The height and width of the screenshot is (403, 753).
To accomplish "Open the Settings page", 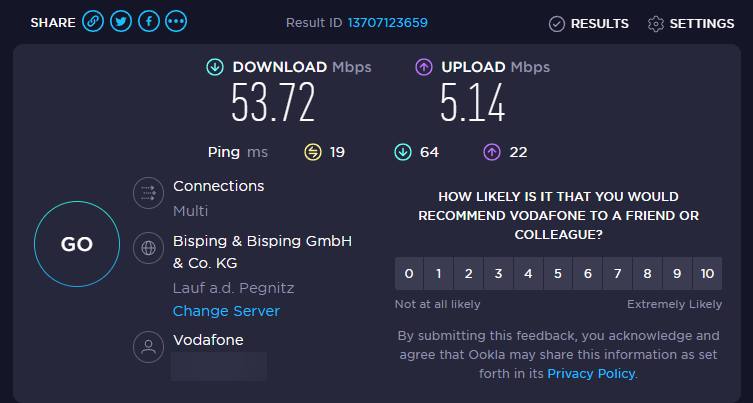I will [x=691, y=23].
